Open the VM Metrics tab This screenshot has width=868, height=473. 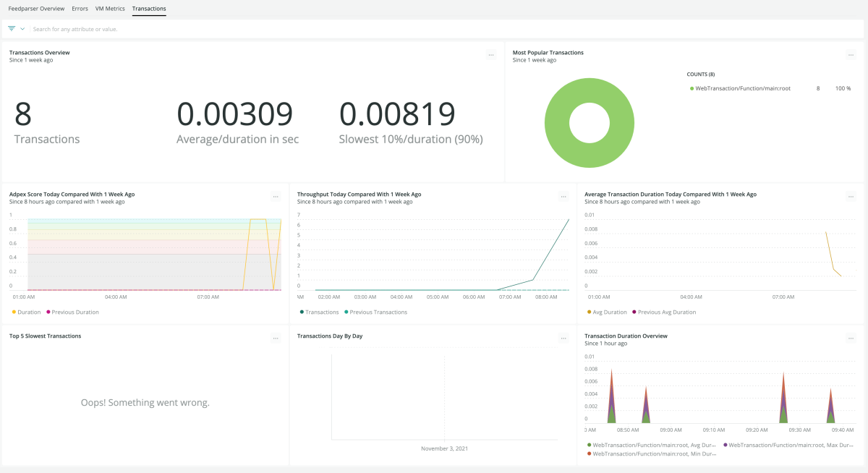(x=110, y=9)
